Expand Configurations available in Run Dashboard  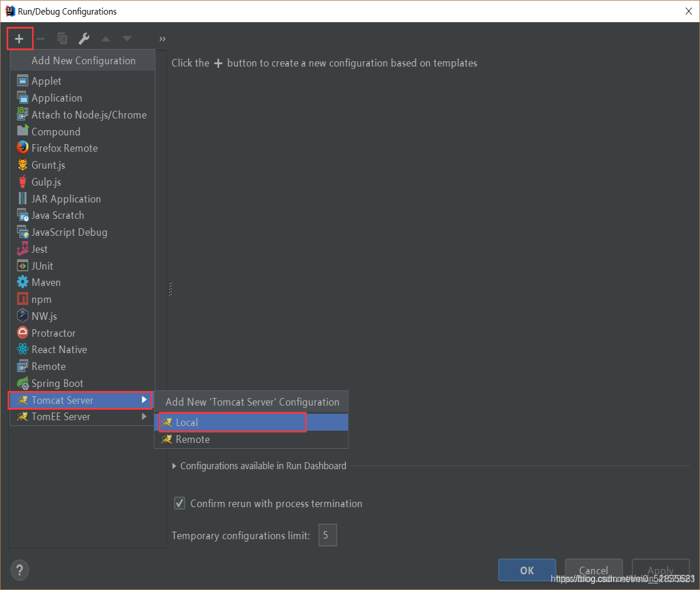click(x=174, y=466)
